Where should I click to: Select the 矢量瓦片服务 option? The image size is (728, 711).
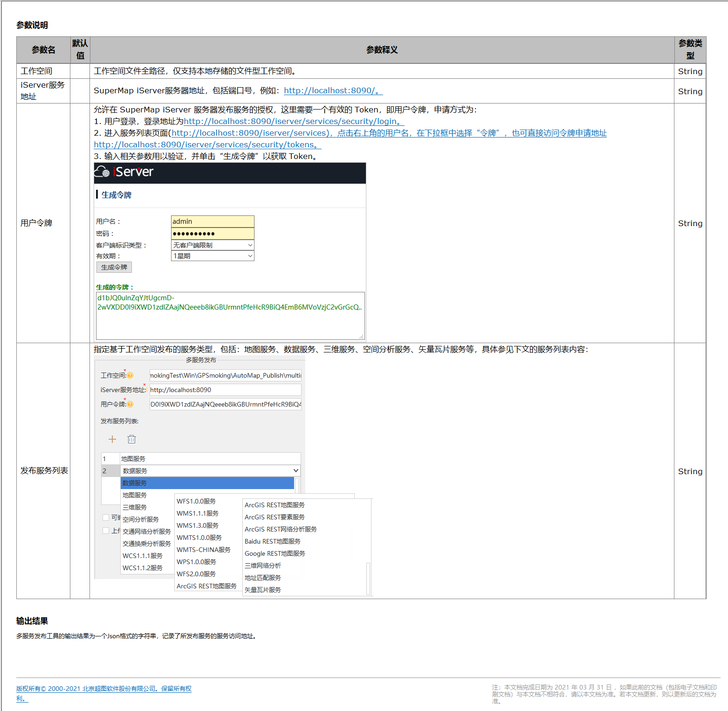(x=263, y=590)
